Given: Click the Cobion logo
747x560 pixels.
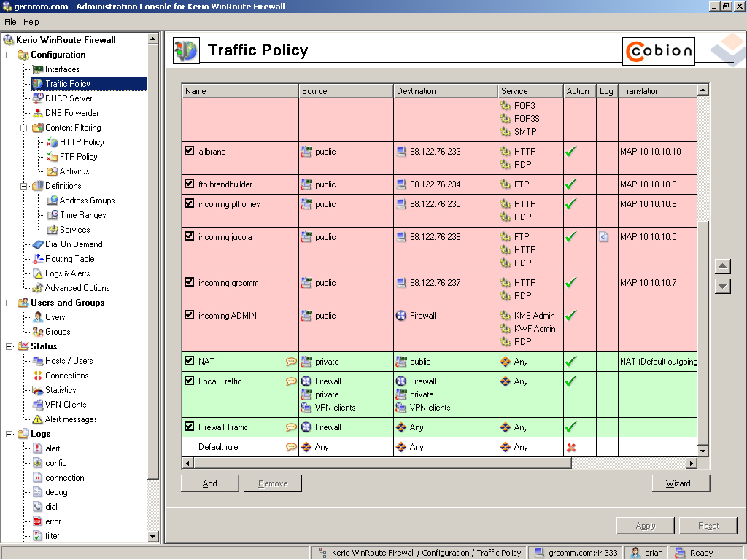Looking at the screenshot, I should click(659, 50).
